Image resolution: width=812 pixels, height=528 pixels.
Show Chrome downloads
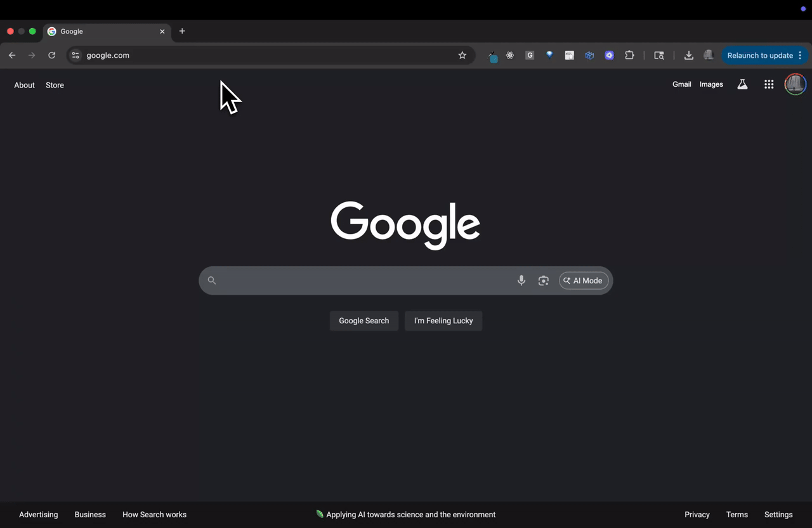[688, 55]
